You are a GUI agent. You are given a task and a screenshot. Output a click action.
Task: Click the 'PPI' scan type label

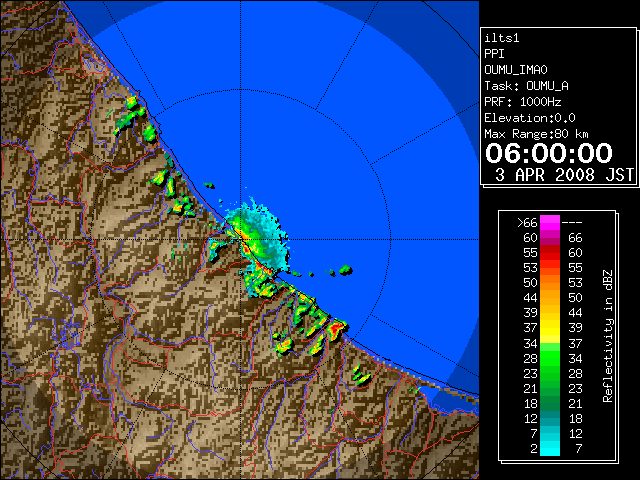click(x=494, y=54)
